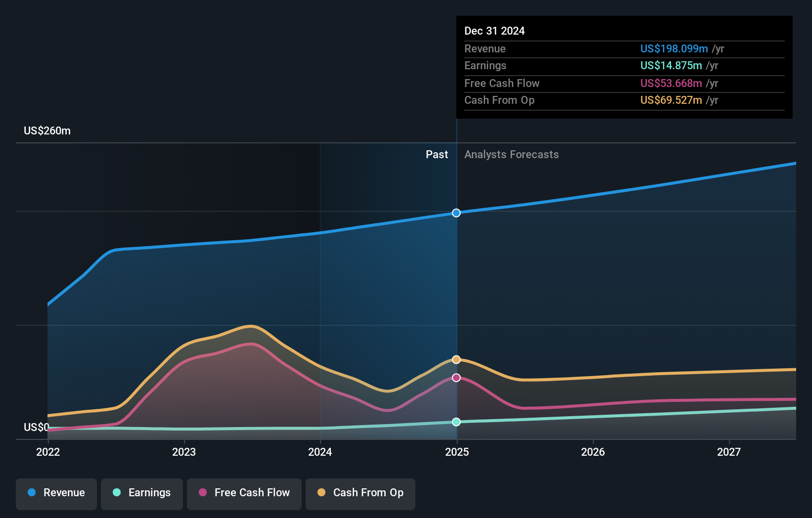Click the US$69.527m cash from op value
The image size is (812, 518).
[671, 100]
